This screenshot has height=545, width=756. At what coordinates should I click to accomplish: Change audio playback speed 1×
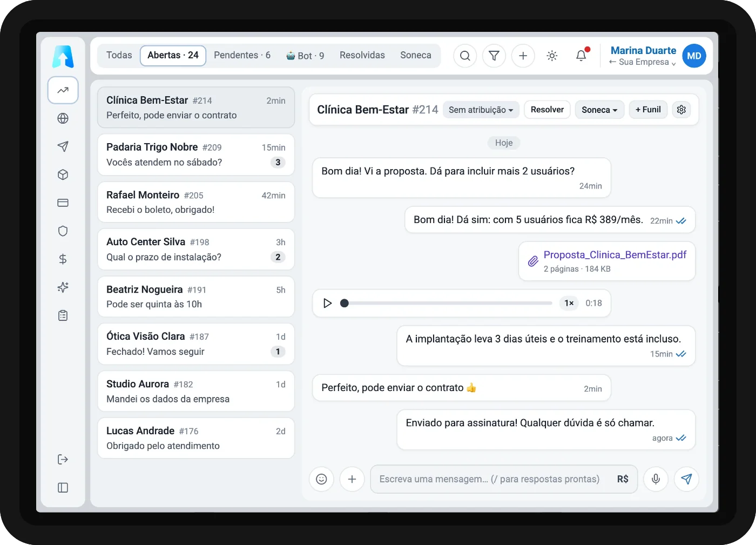click(569, 303)
